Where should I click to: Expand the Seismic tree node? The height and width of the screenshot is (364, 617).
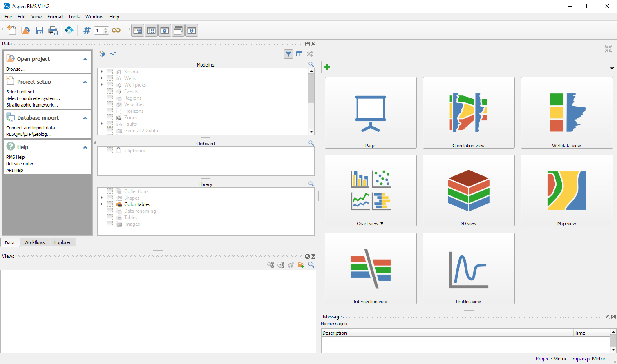(102, 71)
